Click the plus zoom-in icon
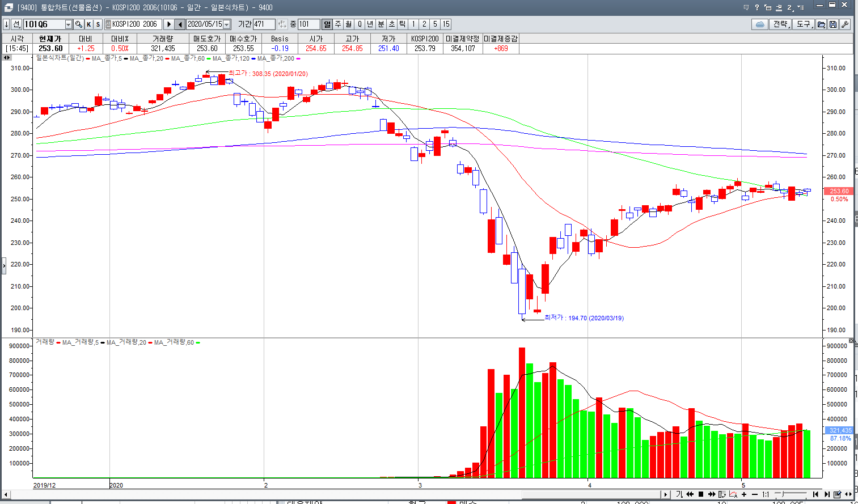Screen dimensions: 858x504 pos(744,494)
